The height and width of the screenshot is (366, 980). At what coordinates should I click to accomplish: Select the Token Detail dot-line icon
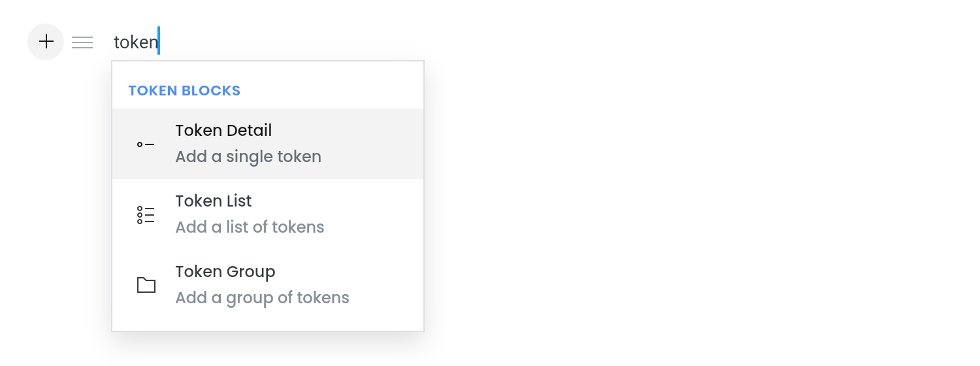pyautogui.click(x=146, y=144)
